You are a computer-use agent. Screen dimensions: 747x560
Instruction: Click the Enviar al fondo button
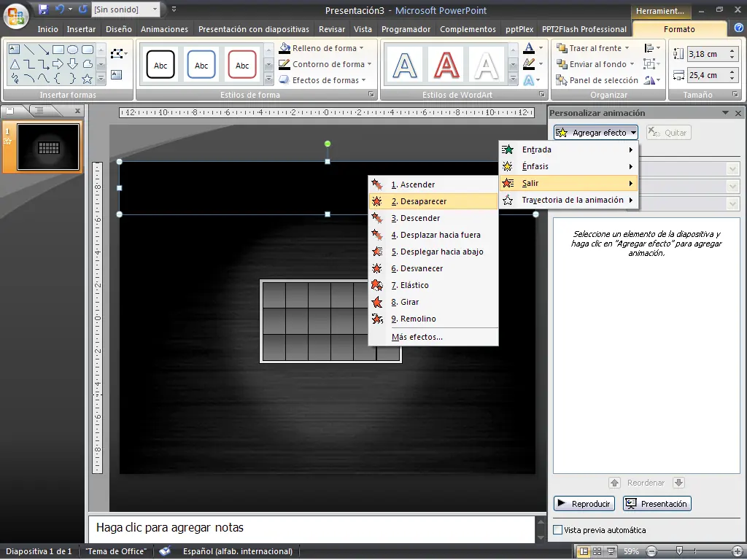[x=591, y=64]
